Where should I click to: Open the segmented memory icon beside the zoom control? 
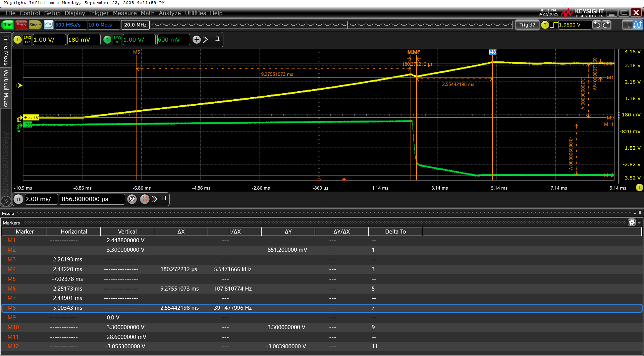tap(145, 199)
